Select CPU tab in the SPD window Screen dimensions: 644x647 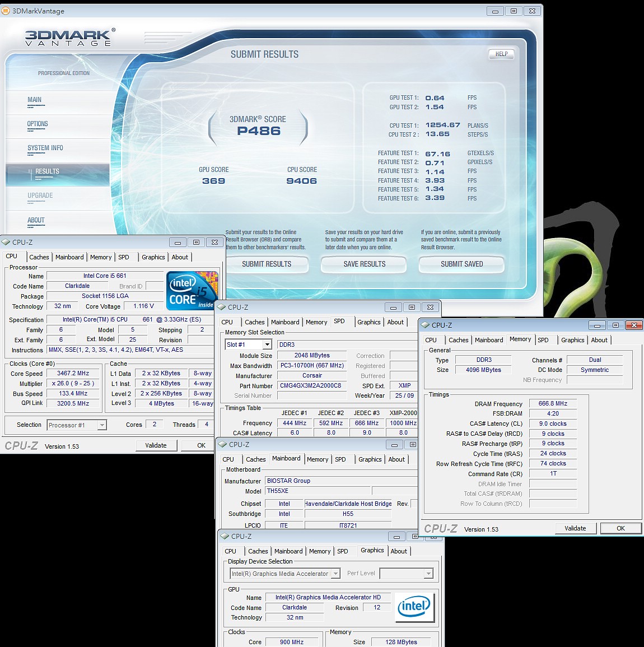[x=227, y=322]
